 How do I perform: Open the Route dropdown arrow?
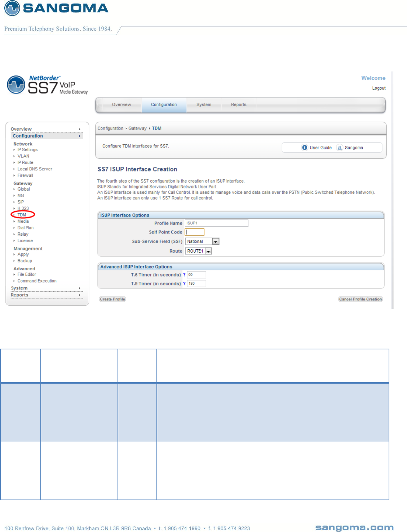[x=208, y=251]
